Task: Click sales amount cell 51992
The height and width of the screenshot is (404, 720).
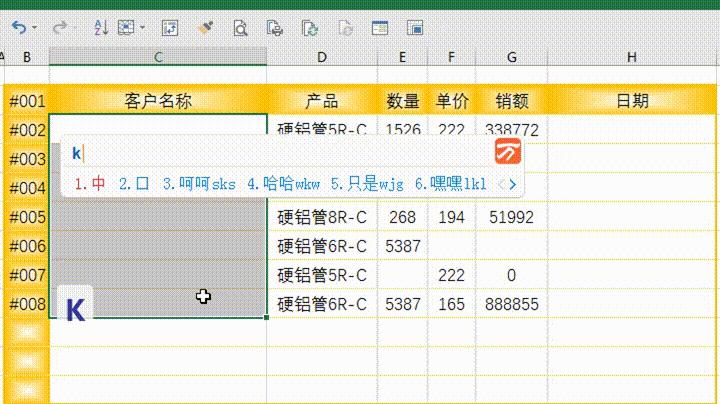Action: [x=512, y=217]
